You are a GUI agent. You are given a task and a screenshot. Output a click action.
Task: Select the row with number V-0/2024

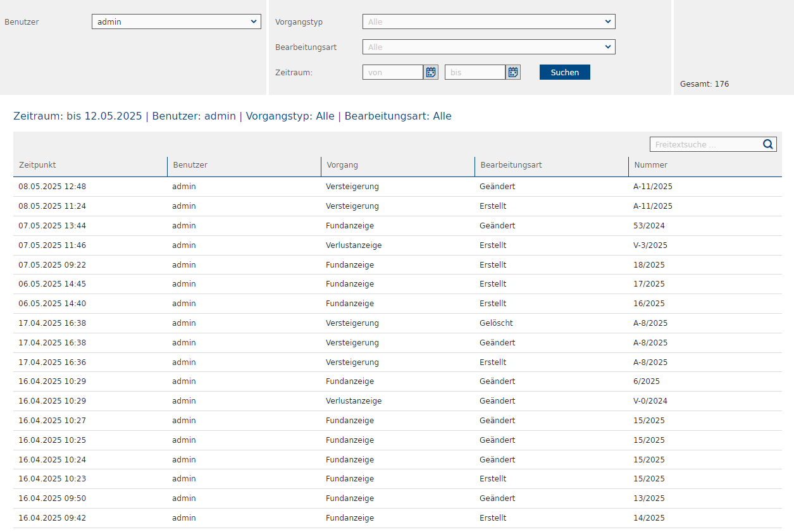[x=397, y=401]
